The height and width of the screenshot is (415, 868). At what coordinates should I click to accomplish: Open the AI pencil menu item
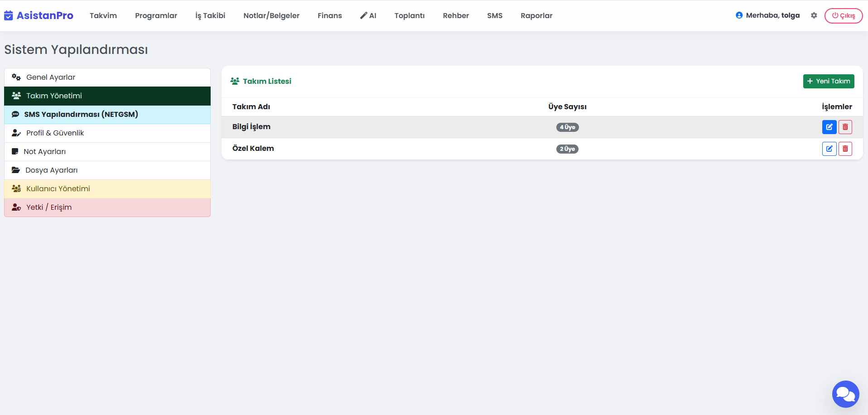tap(368, 16)
